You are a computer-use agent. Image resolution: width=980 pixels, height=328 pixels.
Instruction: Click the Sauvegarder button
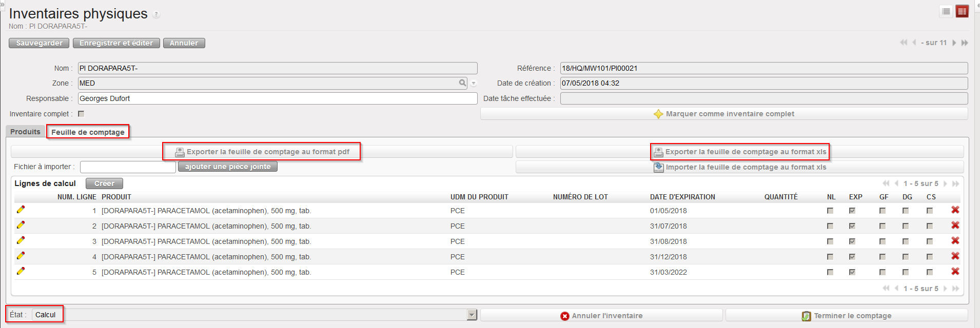tap(39, 44)
